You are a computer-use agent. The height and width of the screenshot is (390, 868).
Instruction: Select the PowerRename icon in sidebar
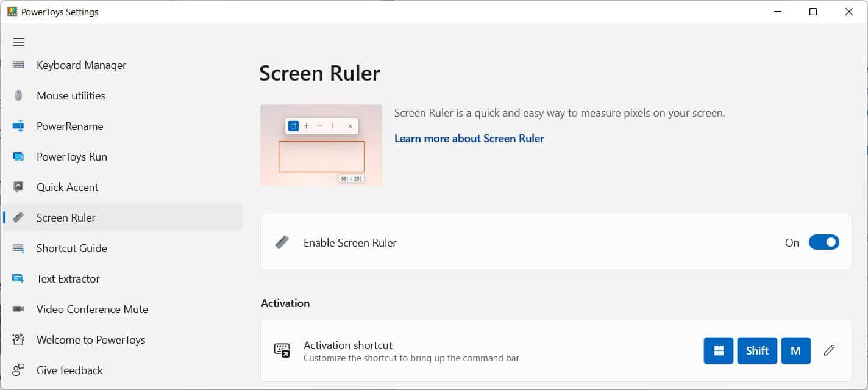[x=19, y=126]
